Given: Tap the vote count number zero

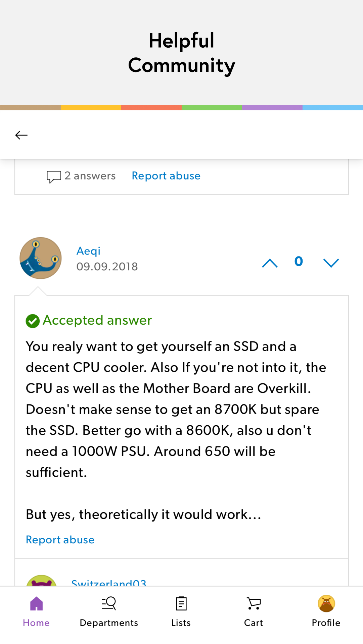Looking at the screenshot, I should [x=299, y=261].
